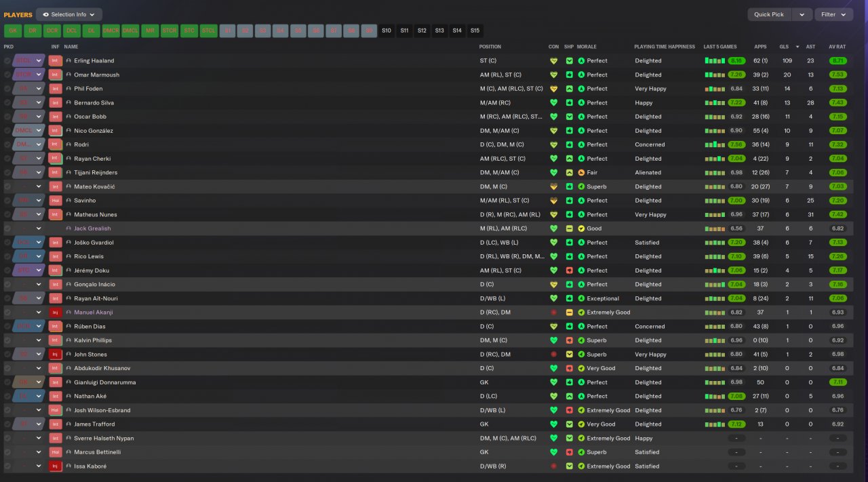868x482 pixels.
Task: Toggle picked checkmark for Rúben Dias
Action: [7, 326]
